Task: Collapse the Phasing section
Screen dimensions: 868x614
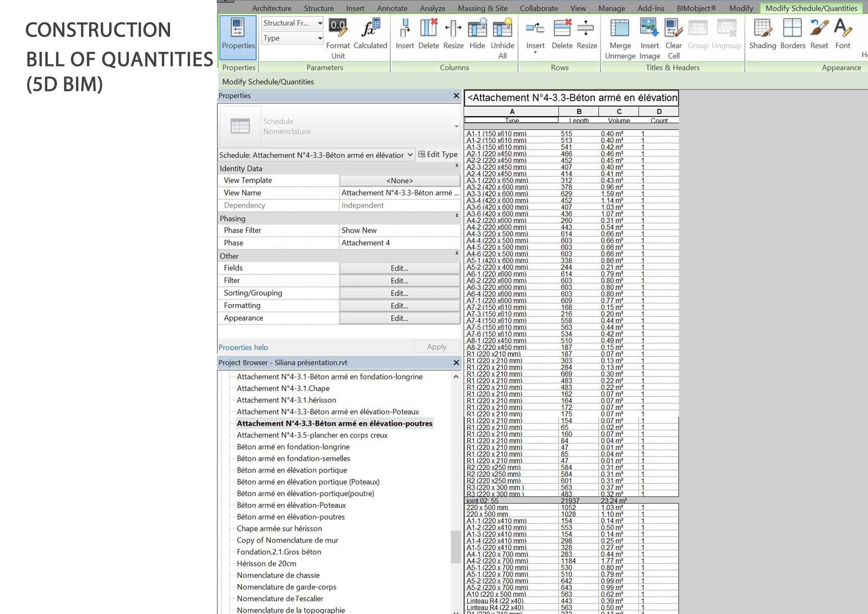Action: [x=456, y=216]
